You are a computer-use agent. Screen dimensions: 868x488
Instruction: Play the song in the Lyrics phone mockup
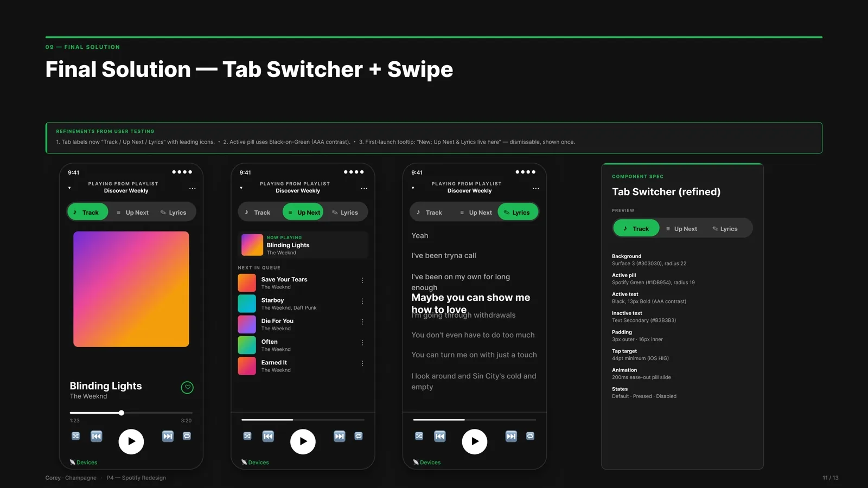[475, 441]
